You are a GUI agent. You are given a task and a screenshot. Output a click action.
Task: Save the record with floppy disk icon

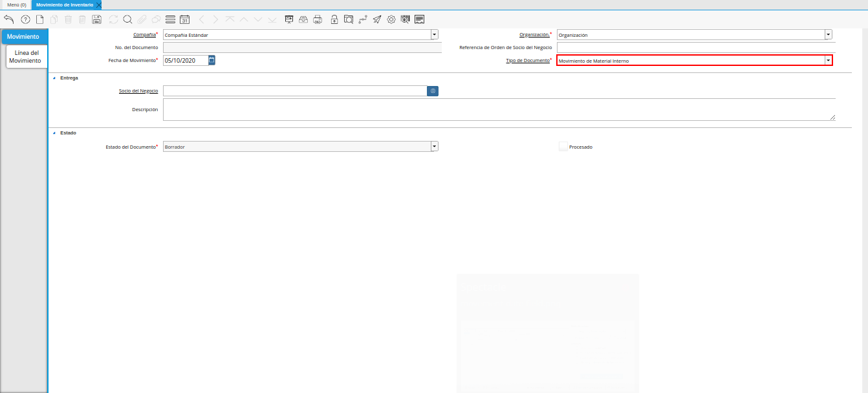click(x=97, y=19)
